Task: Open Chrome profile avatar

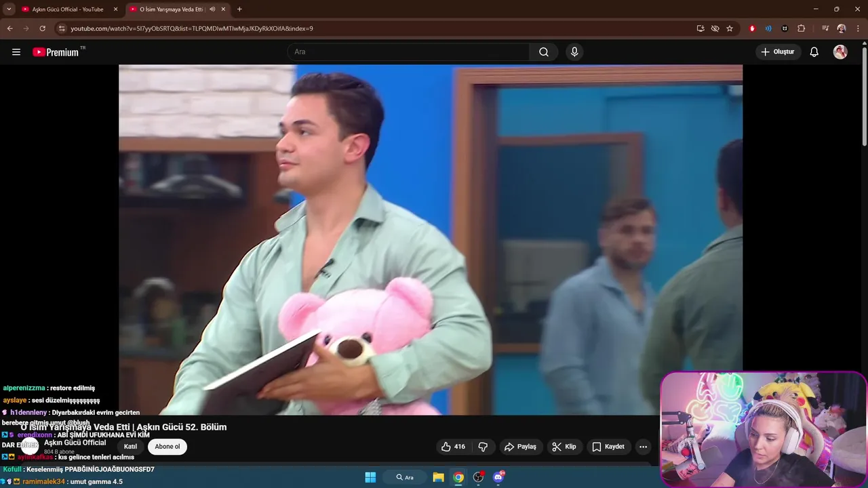Action: tap(842, 28)
